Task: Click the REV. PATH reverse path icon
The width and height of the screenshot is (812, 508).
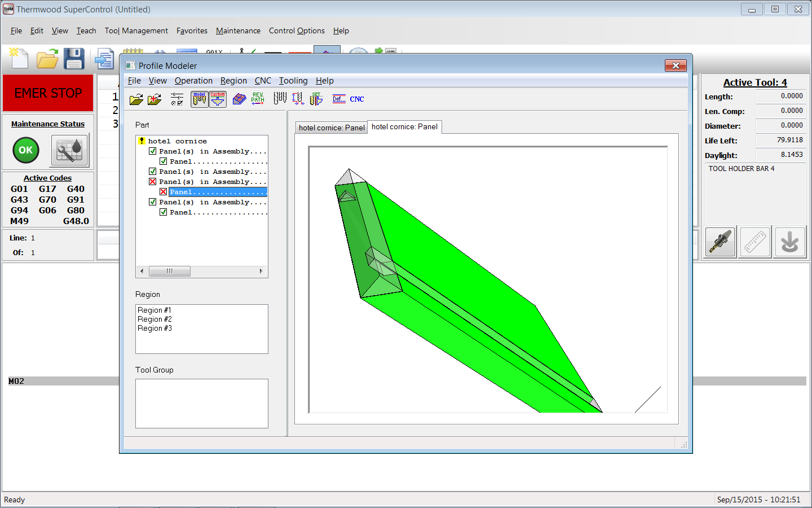Action: (258, 99)
